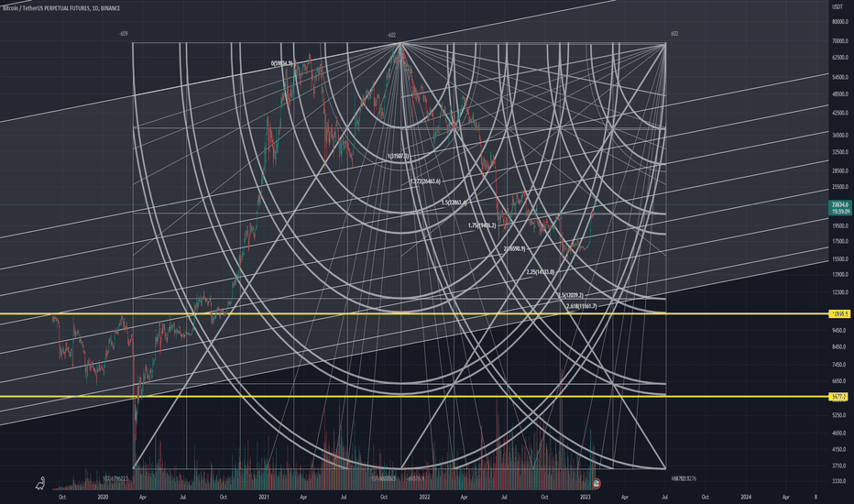
Task: Select the upper yellow horizontal line price label
Action: (838, 313)
